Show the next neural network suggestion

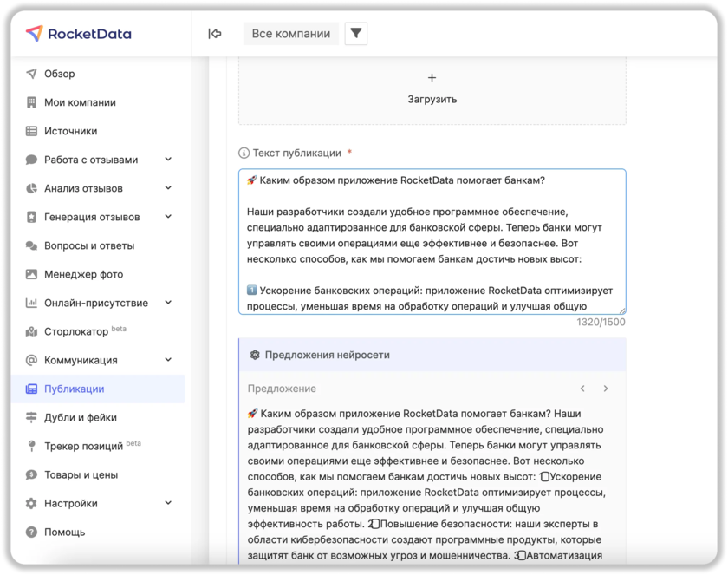(x=605, y=389)
